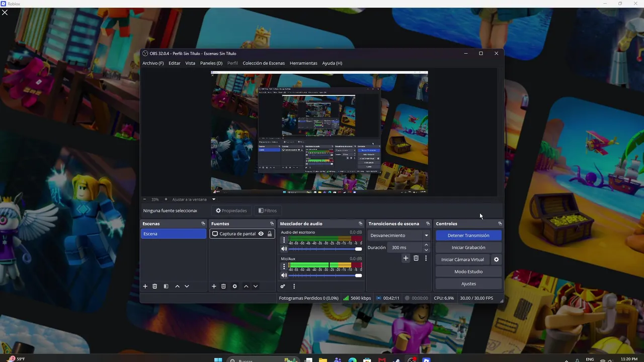Adjust Audio del escritorio volume slider

[x=326, y=249]
